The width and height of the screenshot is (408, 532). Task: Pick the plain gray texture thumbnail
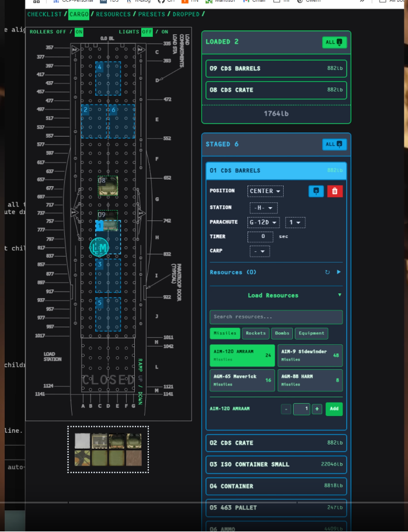(82, 441)
